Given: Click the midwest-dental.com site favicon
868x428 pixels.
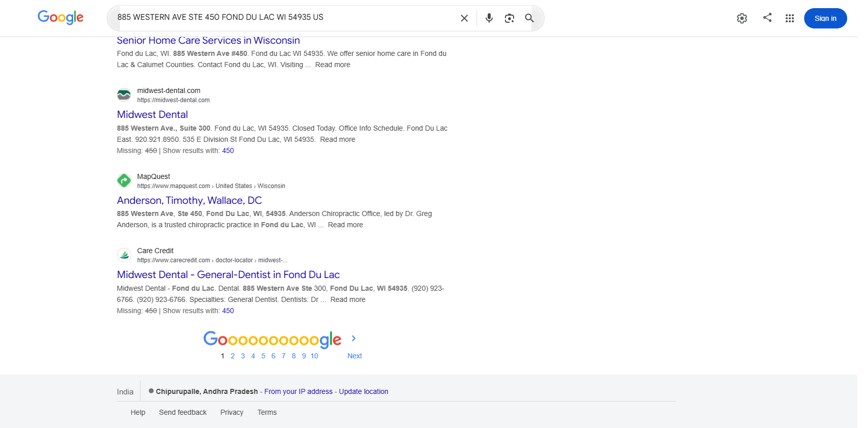Looking at the screenshot, I should [124, 95].
